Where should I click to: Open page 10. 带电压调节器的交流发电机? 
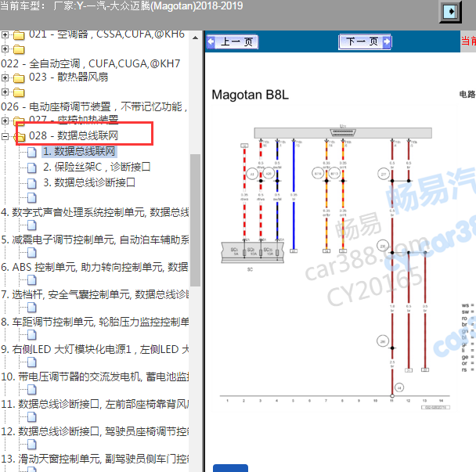(95, 377)
